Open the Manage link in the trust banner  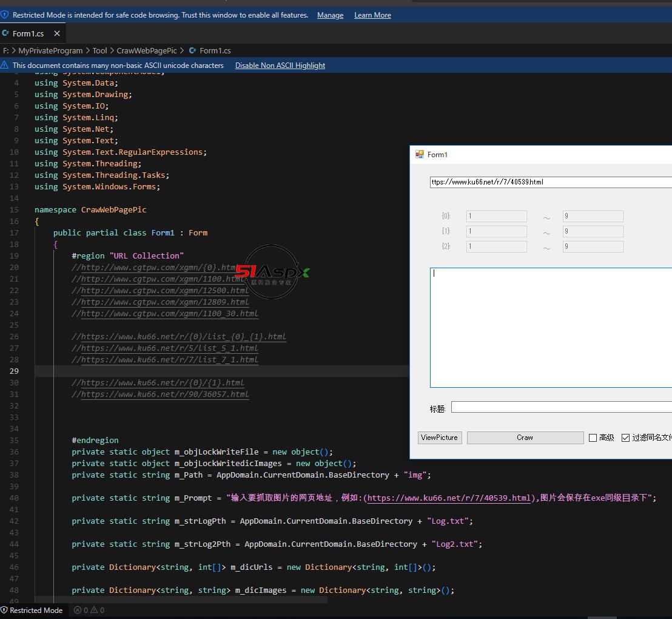[x=330, y=15]
